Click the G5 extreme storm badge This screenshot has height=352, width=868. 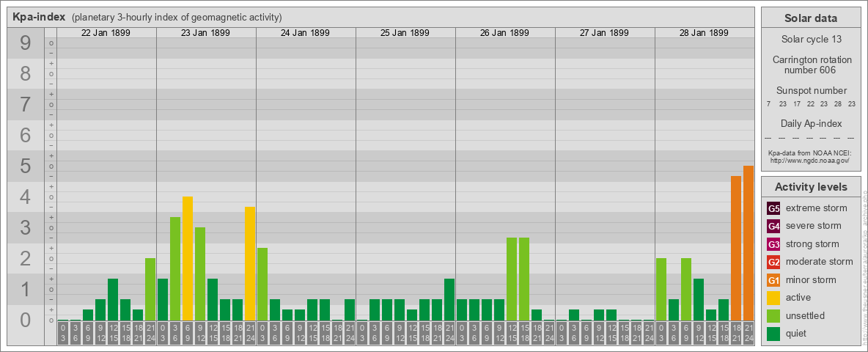click(x=773, y=209)
